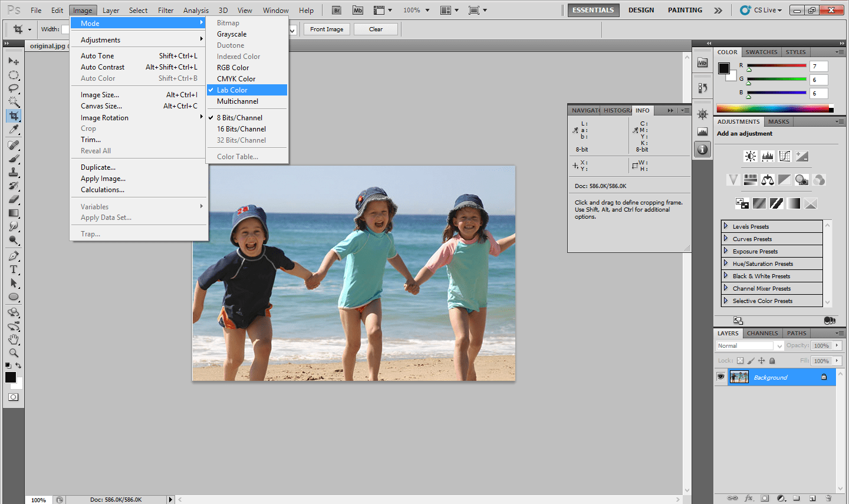Toggle lock transparent pixels
This screenshot has width=849, height=504.
[x=741, y=361]
